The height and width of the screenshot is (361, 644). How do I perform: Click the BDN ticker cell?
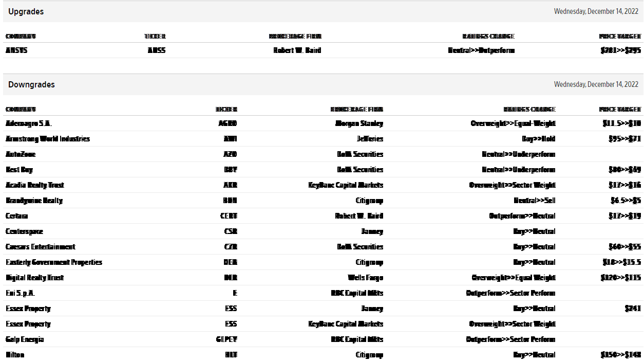[230, 201]
